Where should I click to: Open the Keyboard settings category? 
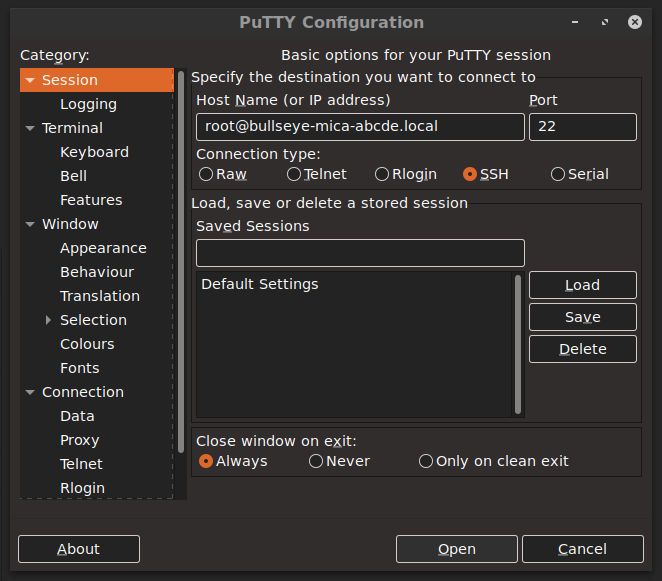(x=94, y=152)
